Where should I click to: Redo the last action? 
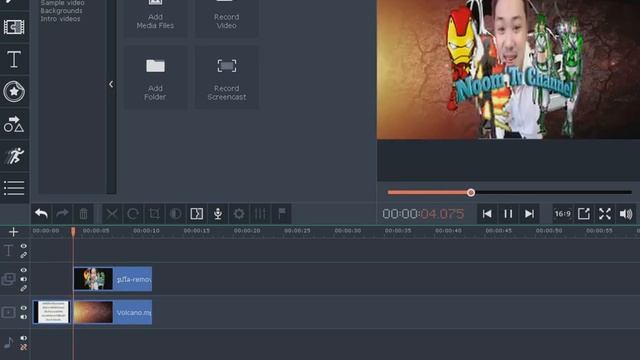(62, 214)
